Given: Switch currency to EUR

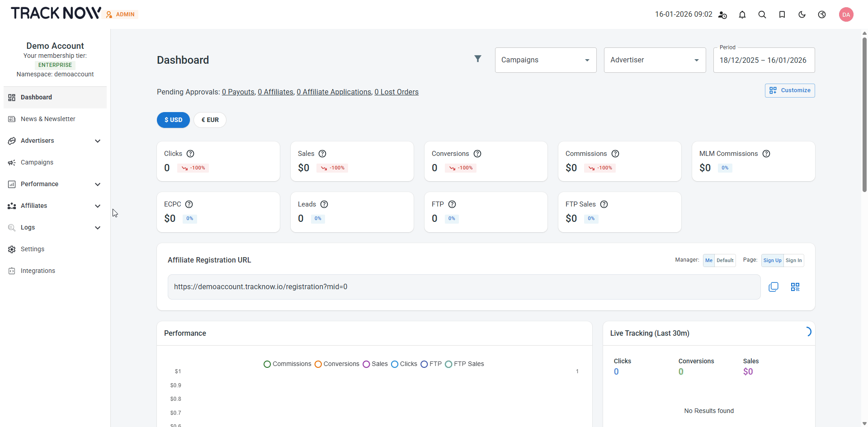Looking at the screenshot, I should click(x=210, y=120).
